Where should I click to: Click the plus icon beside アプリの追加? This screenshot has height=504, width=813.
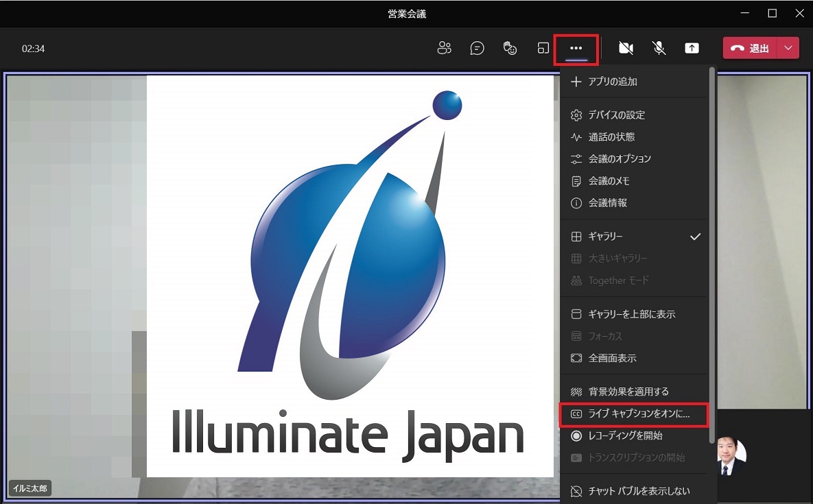[576, 82]
